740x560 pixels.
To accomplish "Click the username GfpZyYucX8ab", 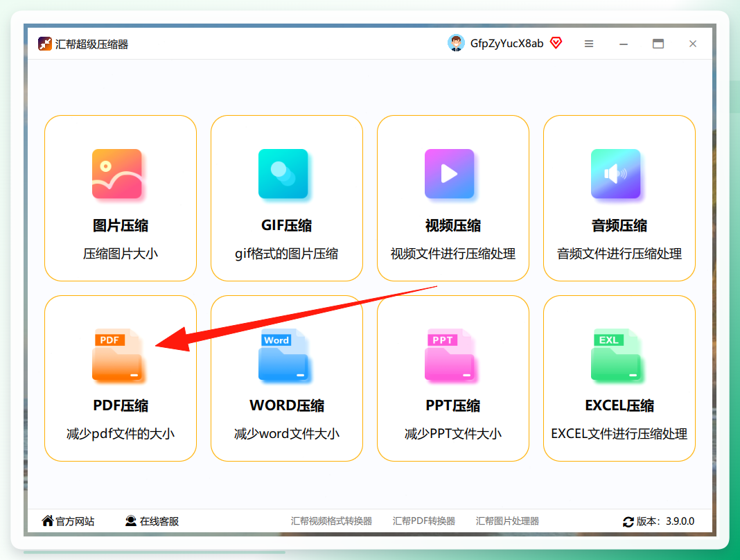I will [x=507, y=44].
